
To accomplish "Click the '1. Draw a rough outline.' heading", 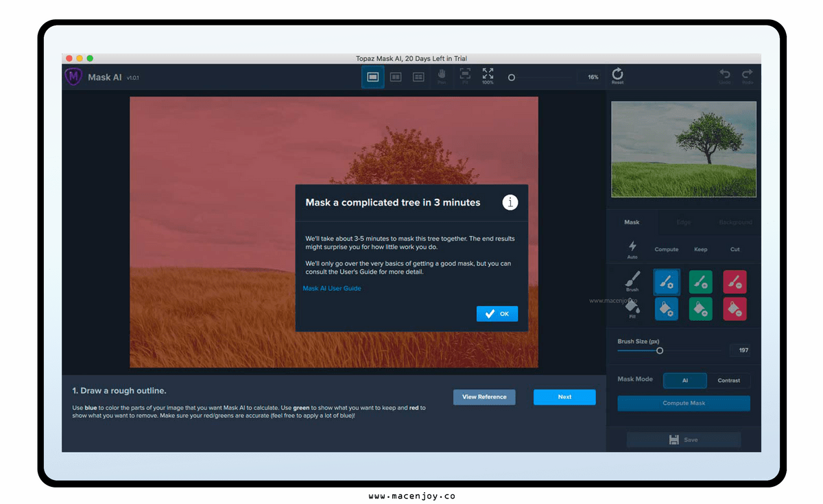I will point(119,391).
